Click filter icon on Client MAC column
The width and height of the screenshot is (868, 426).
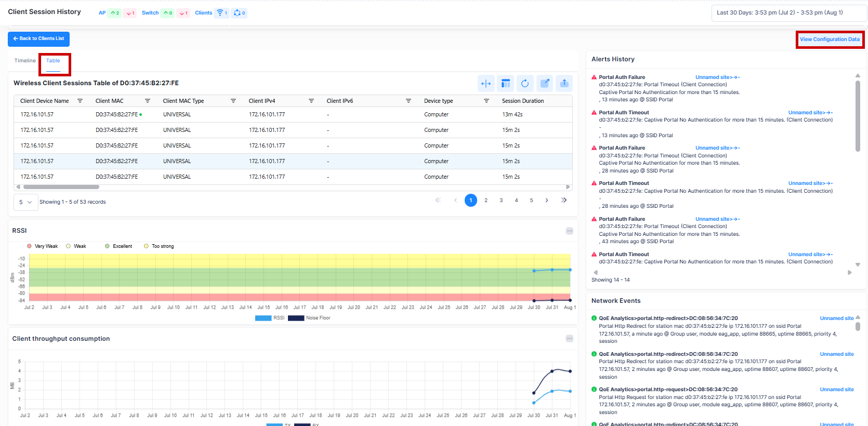pyautogui.click(x=148, y=101)
